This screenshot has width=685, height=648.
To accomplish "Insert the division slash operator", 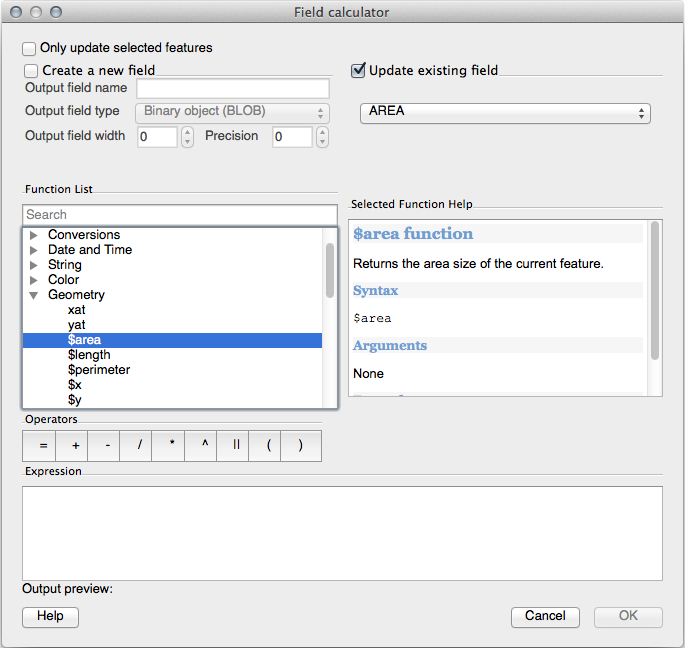I will (x=139, y=446).
